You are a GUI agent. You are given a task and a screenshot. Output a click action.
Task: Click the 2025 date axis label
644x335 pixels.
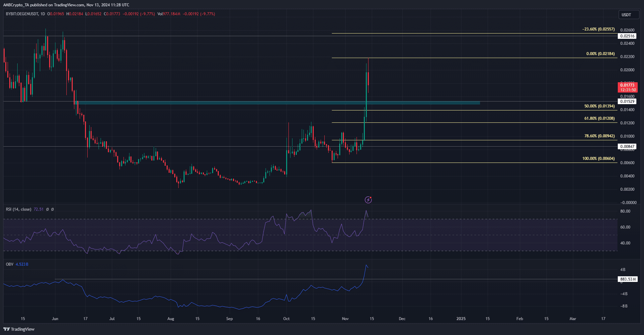[x=461, y=319]
